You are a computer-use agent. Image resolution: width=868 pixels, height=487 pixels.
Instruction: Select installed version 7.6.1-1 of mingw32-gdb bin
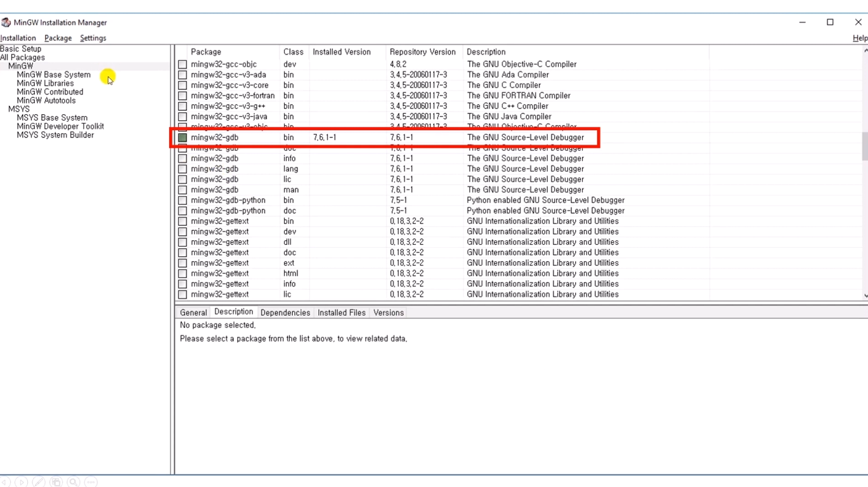(x=325, y=138)
